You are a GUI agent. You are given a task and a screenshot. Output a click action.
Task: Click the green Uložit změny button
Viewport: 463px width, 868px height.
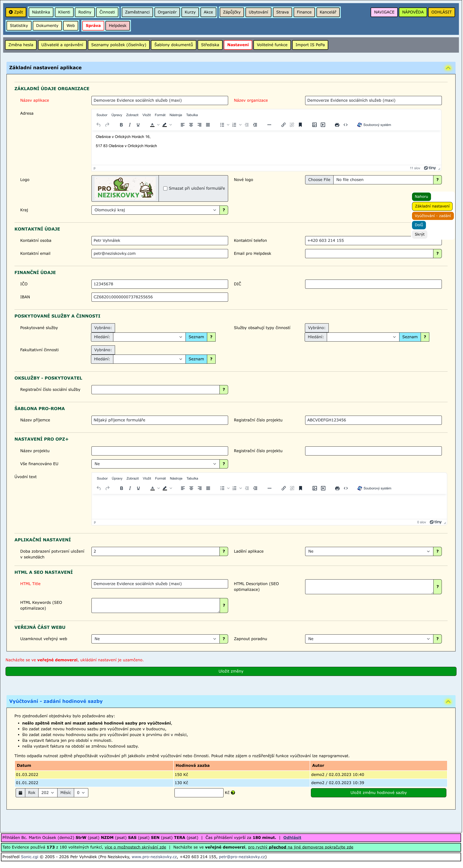coord(231,671)
